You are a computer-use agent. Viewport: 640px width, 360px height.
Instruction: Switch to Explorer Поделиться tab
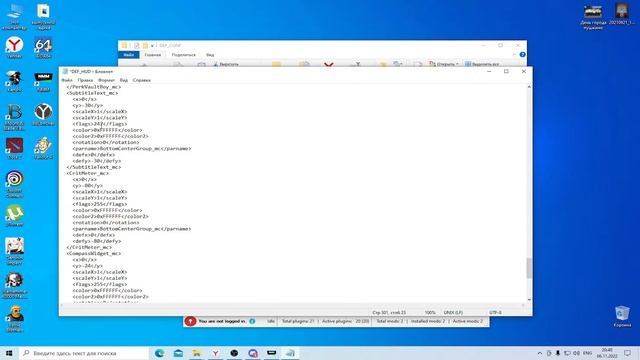(x=183, y=55)
